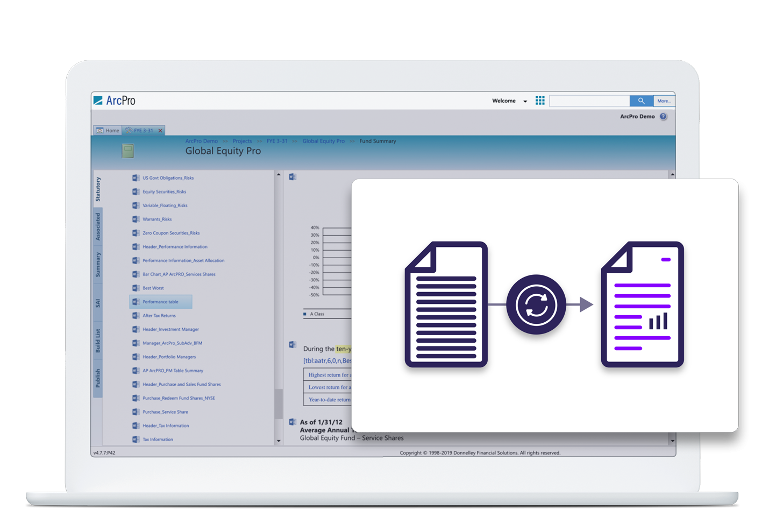
Task: Open the Welcome dropdown arrow
Action: (x=524, y=101)
